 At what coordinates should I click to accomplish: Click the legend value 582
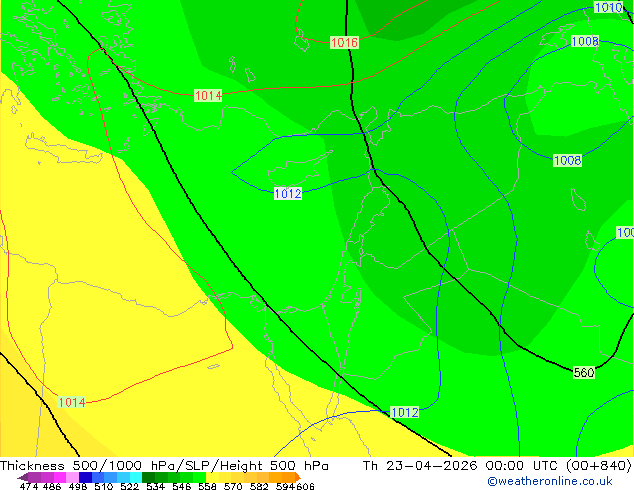(259, 486)
